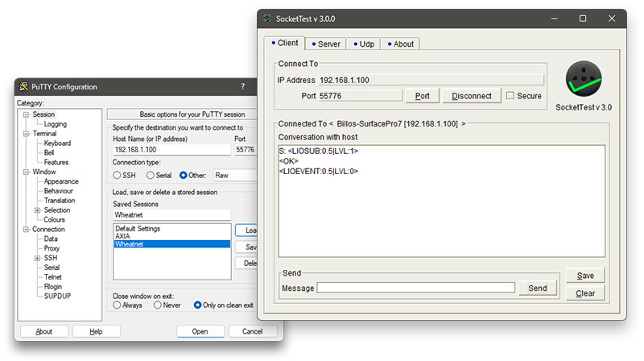Click the SocketTest IP Address field
644x361 pixels.
431,80
